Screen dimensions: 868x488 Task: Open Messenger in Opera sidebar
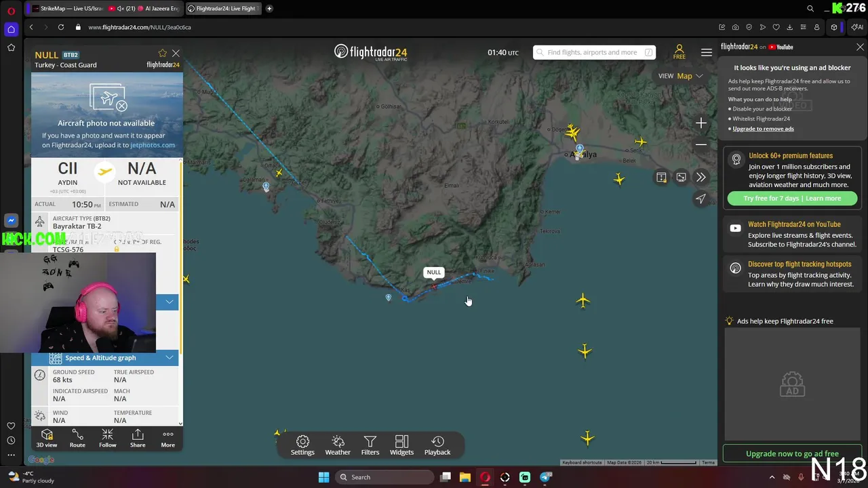tap(11, 220)
